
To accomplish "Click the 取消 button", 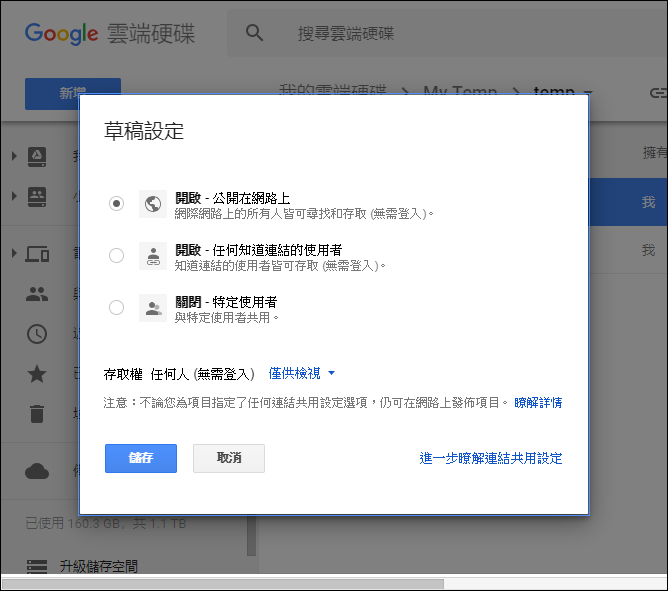I will tap(229, 458).
